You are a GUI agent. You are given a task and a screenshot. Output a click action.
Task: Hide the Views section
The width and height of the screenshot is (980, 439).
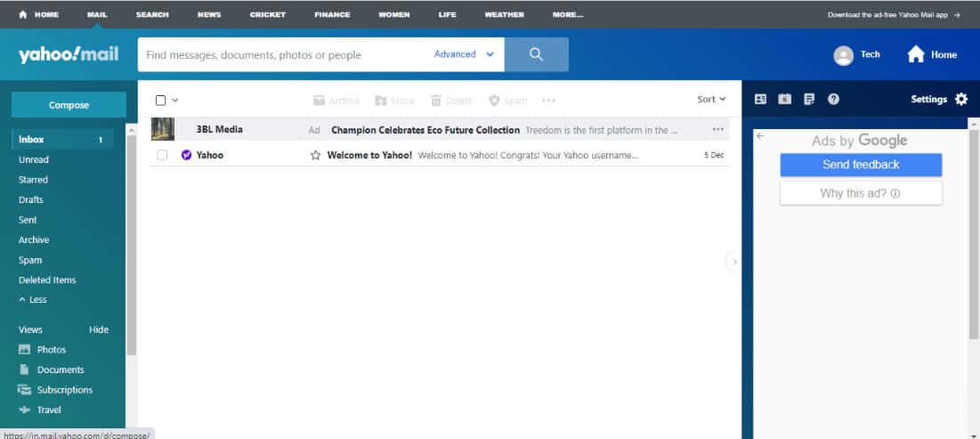click(99, 329)
